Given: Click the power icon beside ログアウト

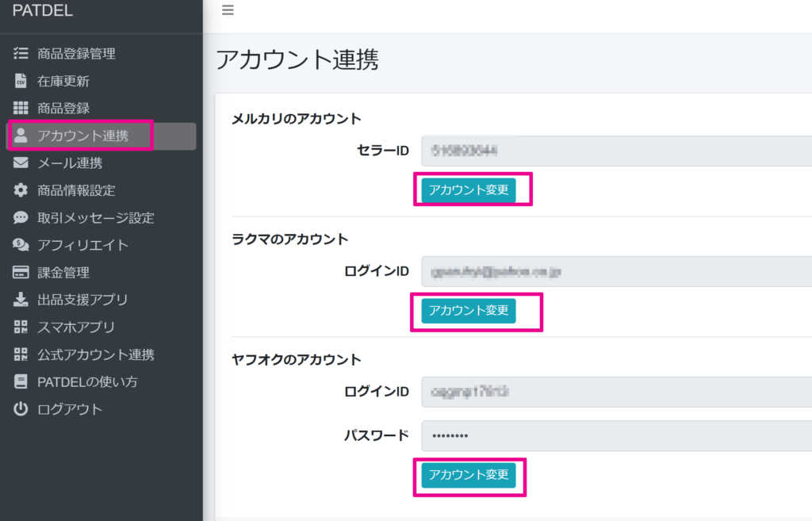Looking at the screenshot, I should point(21,409).
